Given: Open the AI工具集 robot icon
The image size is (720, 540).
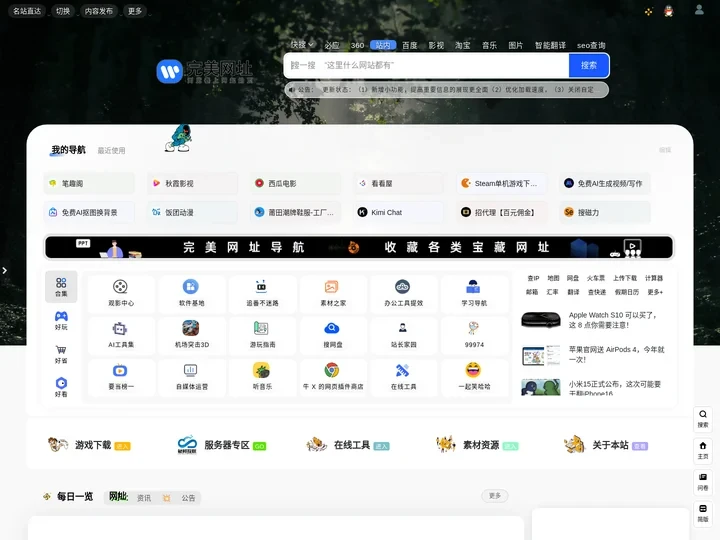Looking at the screenshot, I should point(120,328).
